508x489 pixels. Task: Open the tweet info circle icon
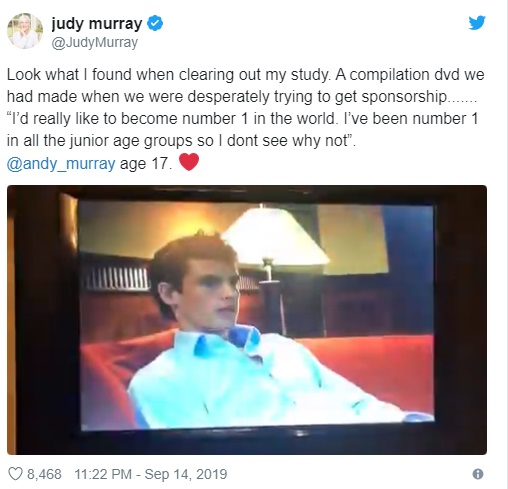tap(478, 474)
